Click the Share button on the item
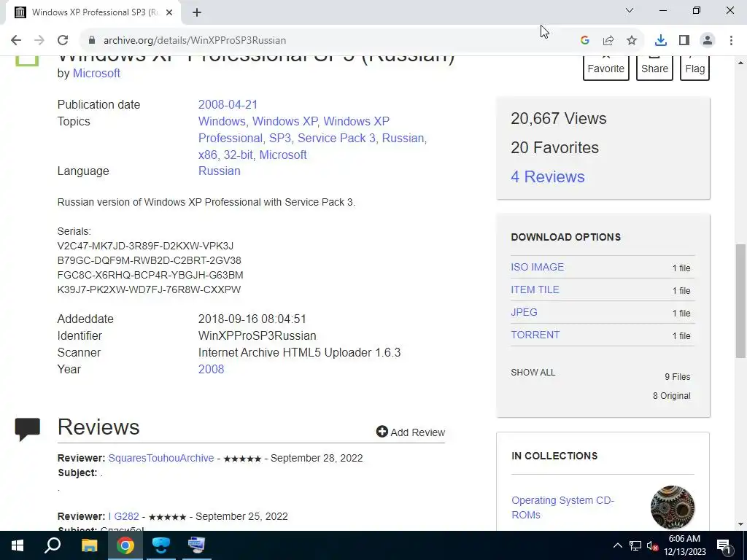 (654, 68)
